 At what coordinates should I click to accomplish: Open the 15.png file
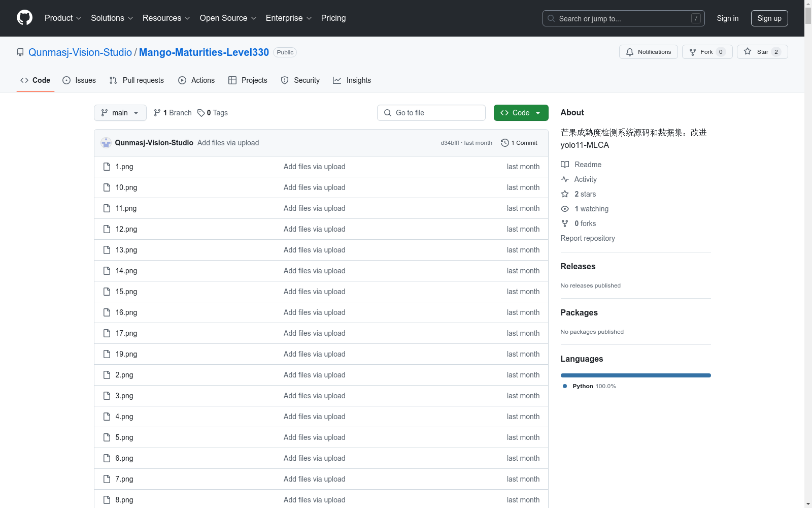point(126,292)
